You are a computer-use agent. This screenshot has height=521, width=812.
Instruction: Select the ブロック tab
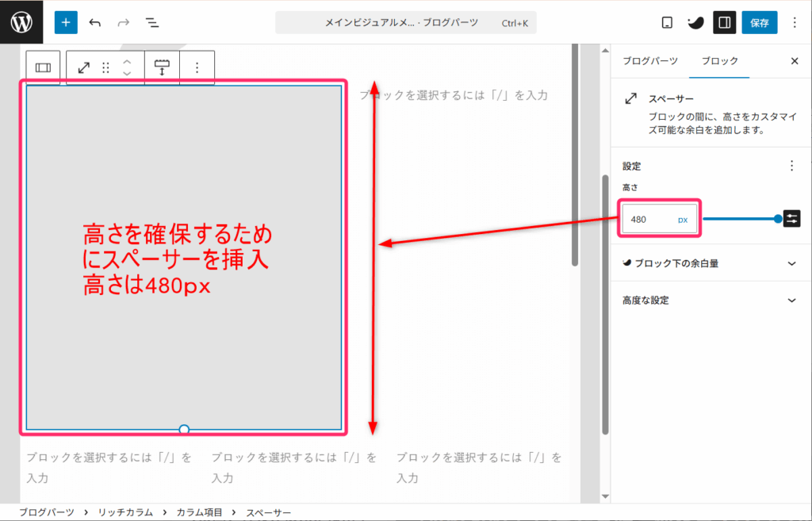[x=720, y=60]
